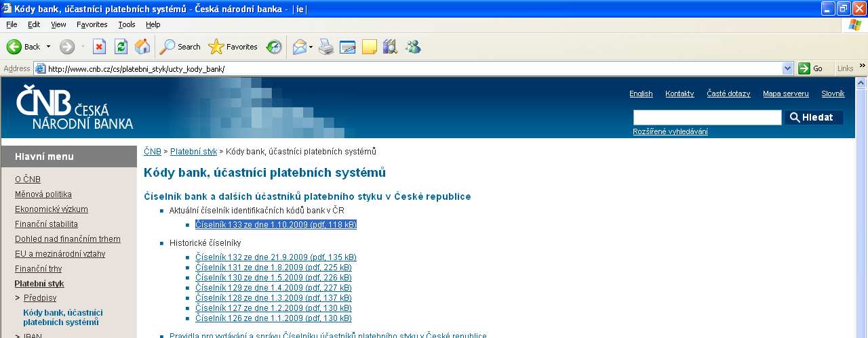The image size is (868, 338).
Task: Stop loading with the red X button
Action: pos(99,47)
